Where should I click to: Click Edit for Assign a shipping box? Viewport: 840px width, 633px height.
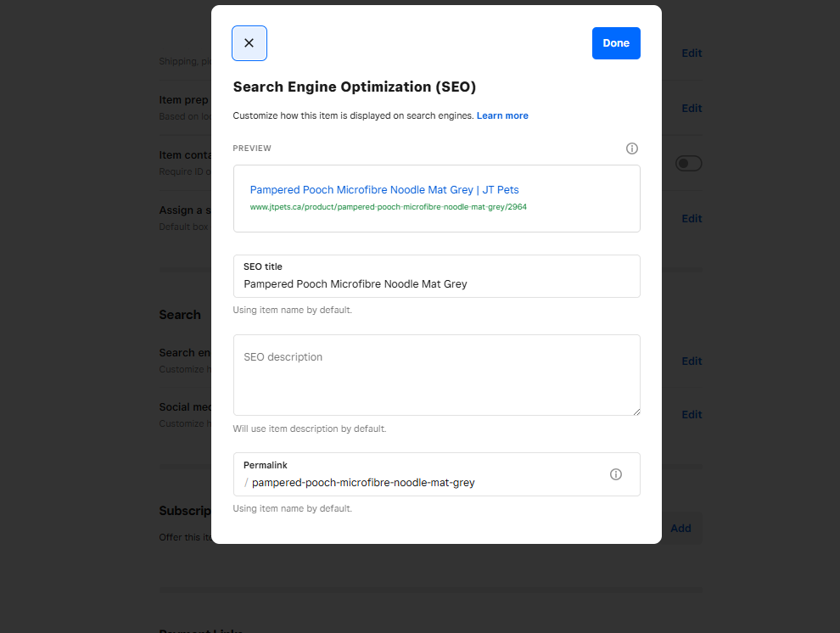click(x=692, y=218)
